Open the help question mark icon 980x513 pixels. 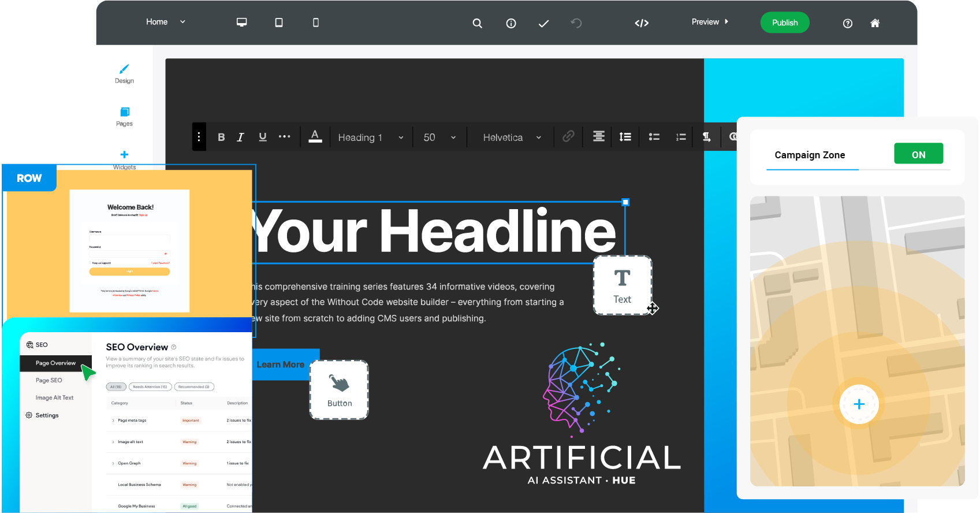coord(848,23)
